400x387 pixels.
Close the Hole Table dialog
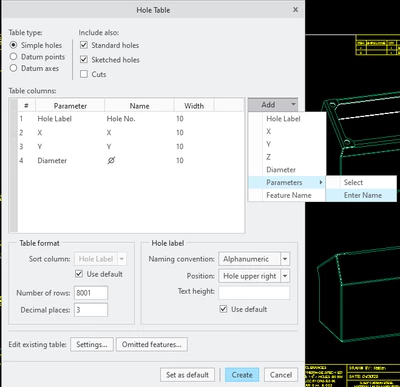click(295, 10)
